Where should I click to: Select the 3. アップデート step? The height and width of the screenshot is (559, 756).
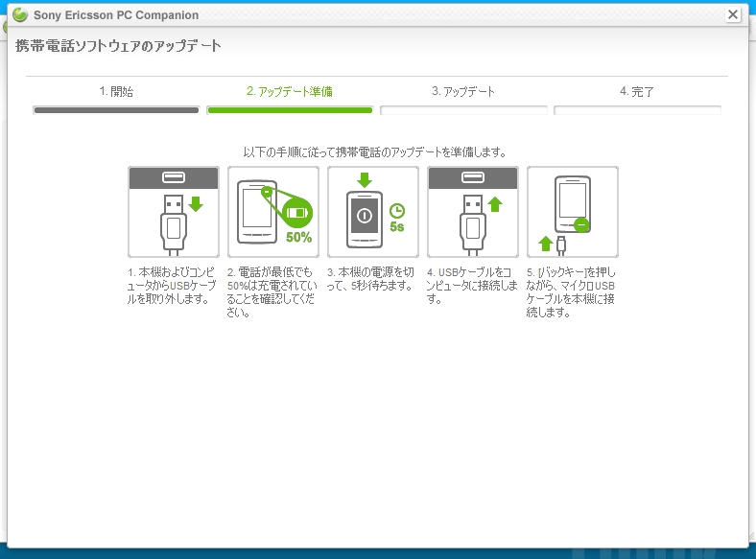click(463, 92)
